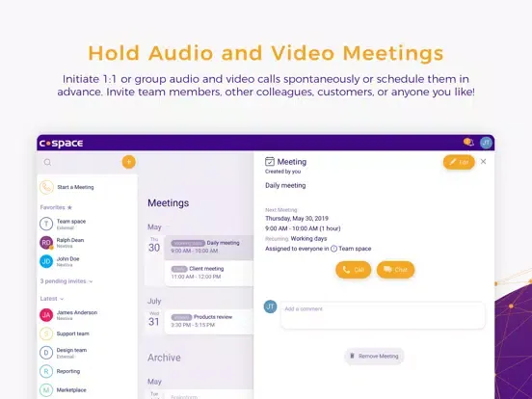Click the July month label
The image size is (532, 399).
pyautogui.click(x=154, y=302)
